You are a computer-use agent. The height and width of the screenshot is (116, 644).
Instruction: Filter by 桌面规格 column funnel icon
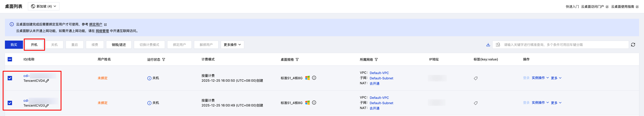coord(297,60)
